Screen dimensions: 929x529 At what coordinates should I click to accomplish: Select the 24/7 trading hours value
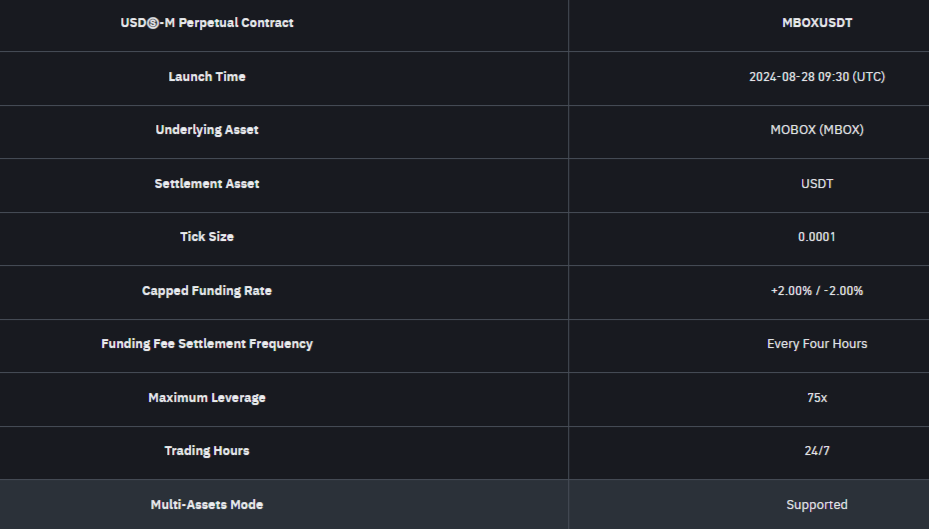click(x=817, y=451)
